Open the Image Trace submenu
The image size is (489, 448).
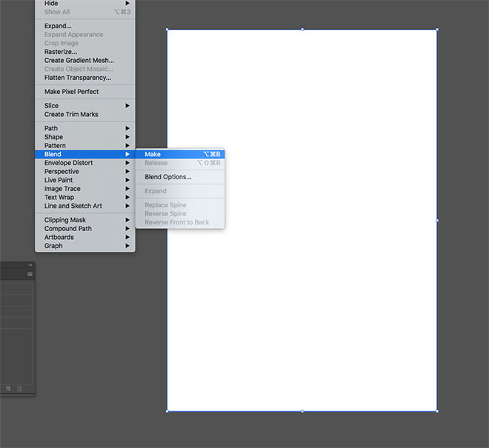(x=85, y=189)
